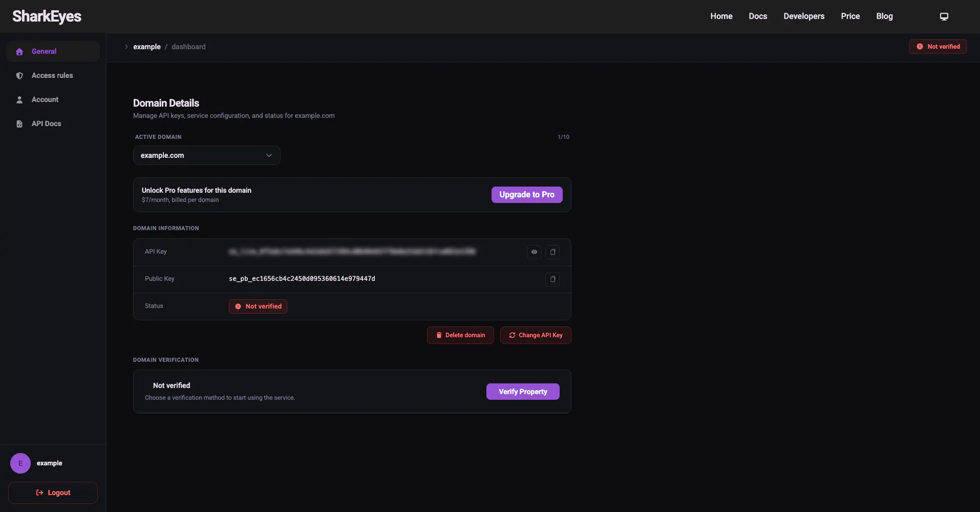Viewport: 980px width, 512px height.
Task: Click the blurred API Key value
Action: tap(352, 252)
